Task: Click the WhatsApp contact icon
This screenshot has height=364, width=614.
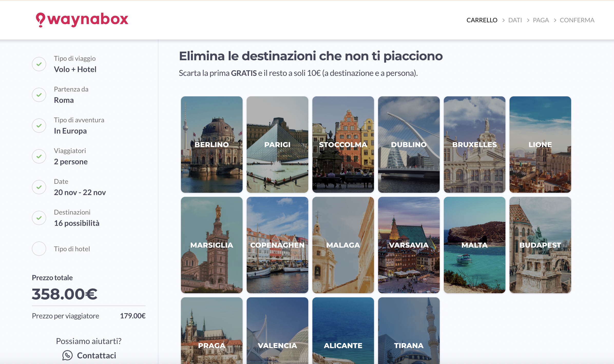Action: click(68, 355)
